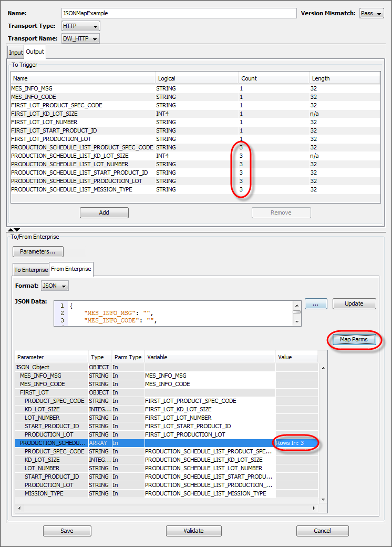Open the Format JSON dropdown
The image size is (392, 547).
(55, 286)
